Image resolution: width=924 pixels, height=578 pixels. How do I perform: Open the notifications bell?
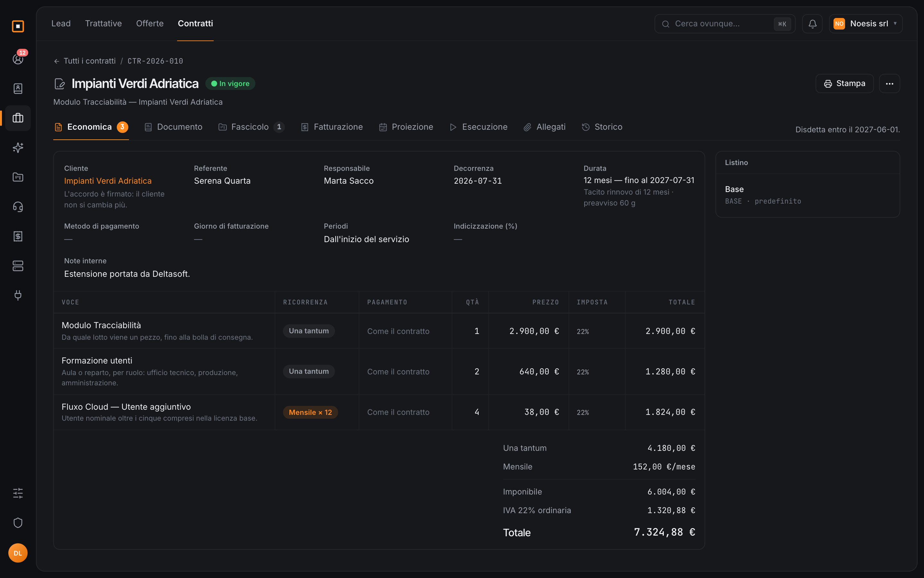[812, 24]
